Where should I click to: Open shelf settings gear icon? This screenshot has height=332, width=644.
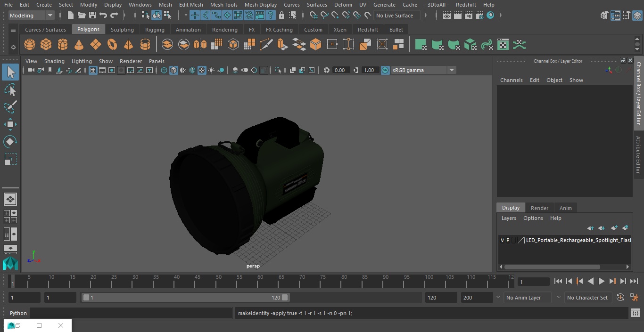click(13, 47)
